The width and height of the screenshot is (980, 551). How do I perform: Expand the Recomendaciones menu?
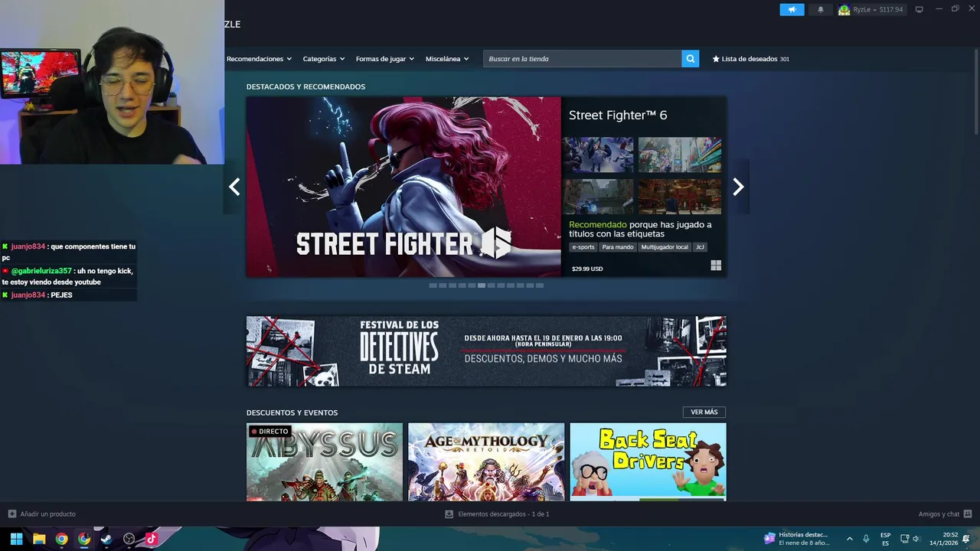259,59
